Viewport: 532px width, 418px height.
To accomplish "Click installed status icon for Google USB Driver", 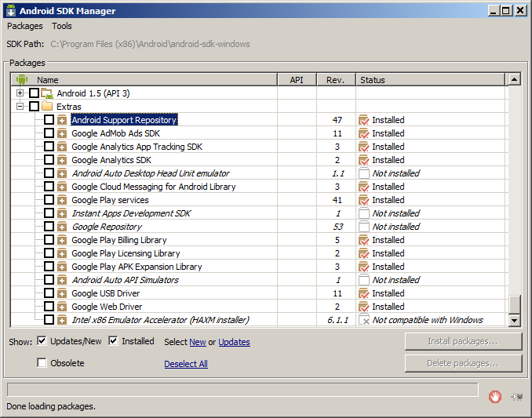I will pos(364,293).
